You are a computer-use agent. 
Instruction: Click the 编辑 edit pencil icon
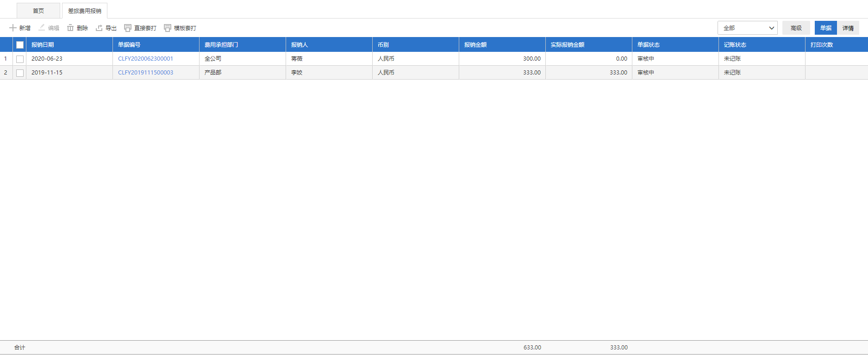[42, 28]
